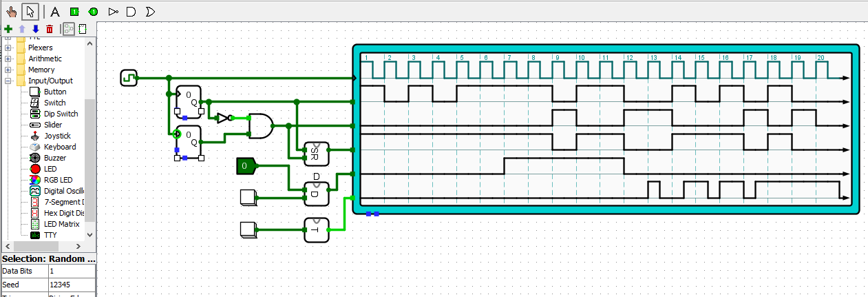The image size is (868, 297).
Task: Expand the Plexers folder
Action: point(8,48)
